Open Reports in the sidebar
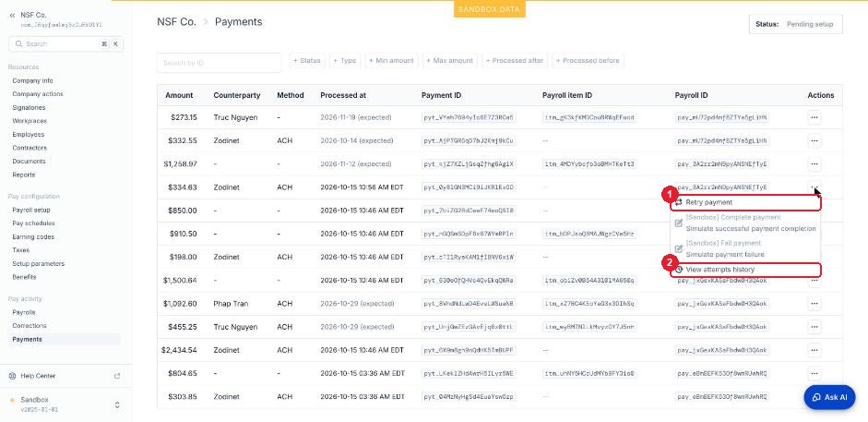Screen dimensions: 868x422 click(x=24, y=175)
